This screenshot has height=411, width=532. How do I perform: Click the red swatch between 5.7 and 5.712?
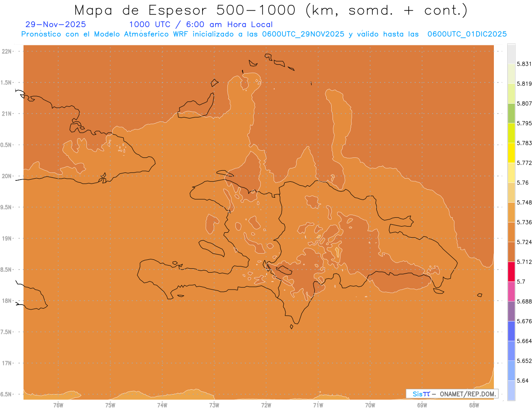pos(511,271)
